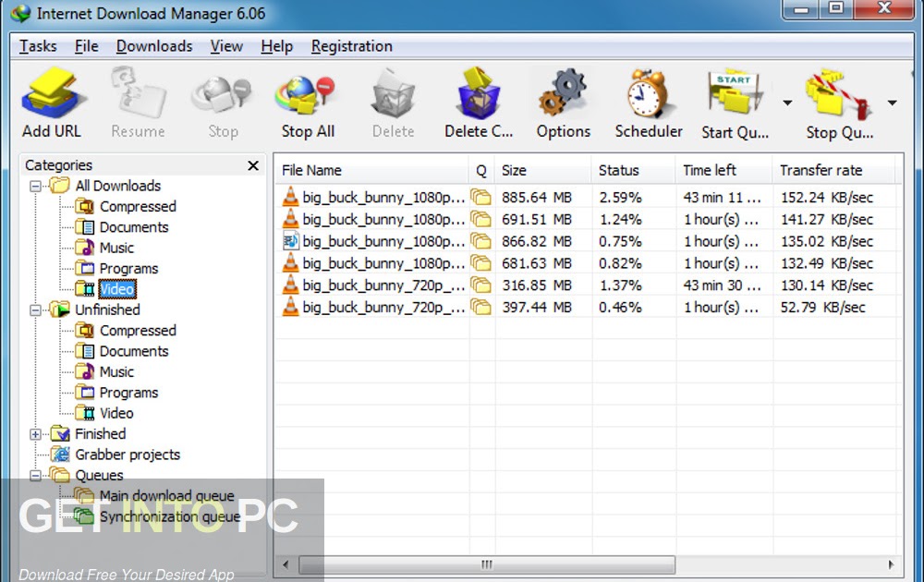Screen dimensions: 924x582
Task: Click the horizontal scrollbar thumb
Action: tap(487, 565)
